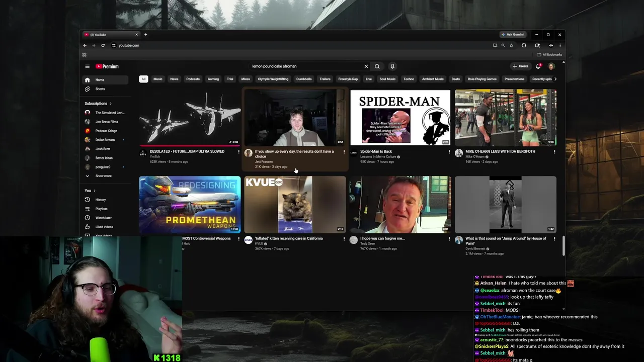Open Dollar Stream channel
644x362 pixels.
point(105,140)
